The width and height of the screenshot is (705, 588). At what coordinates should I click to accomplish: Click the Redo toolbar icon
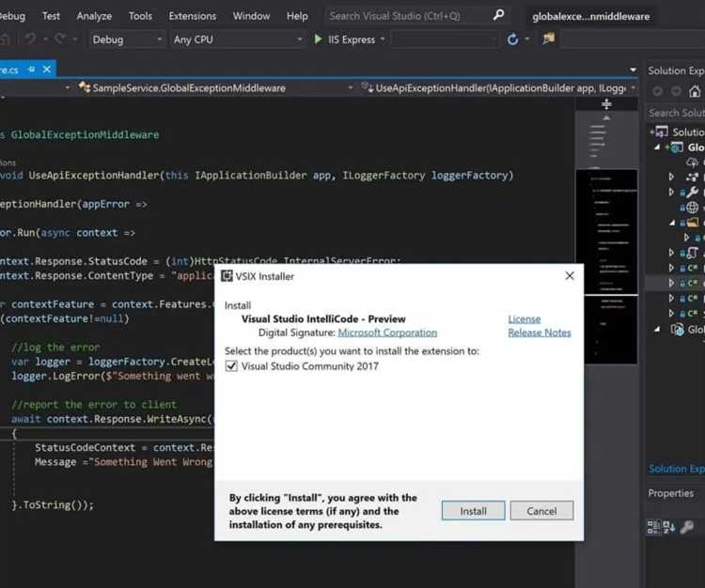click(x=60, y=39)
